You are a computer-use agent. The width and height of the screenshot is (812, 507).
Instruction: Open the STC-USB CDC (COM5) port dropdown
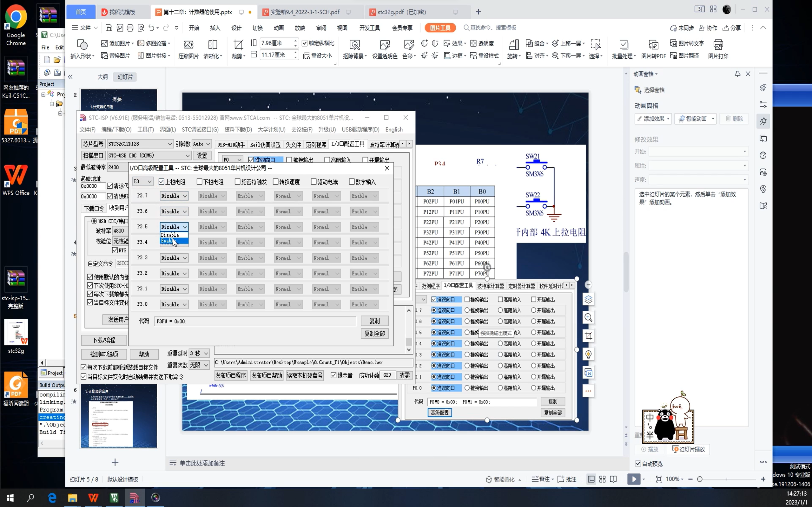tap(149, 156)
